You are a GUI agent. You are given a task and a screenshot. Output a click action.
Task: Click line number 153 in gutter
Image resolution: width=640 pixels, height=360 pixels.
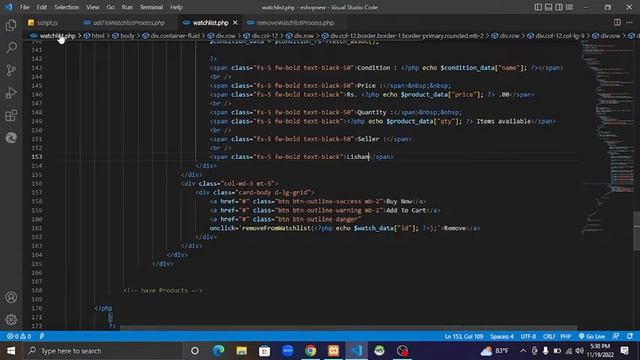click(x=37, y=157)
